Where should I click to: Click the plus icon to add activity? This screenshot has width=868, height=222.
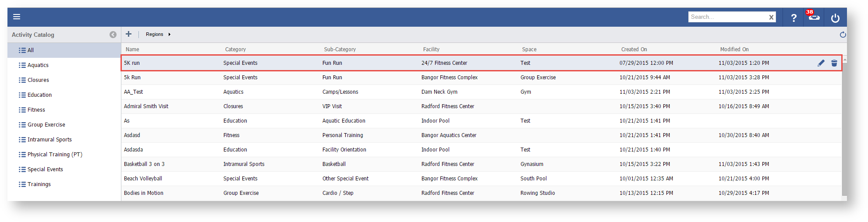tap(128, 34)
